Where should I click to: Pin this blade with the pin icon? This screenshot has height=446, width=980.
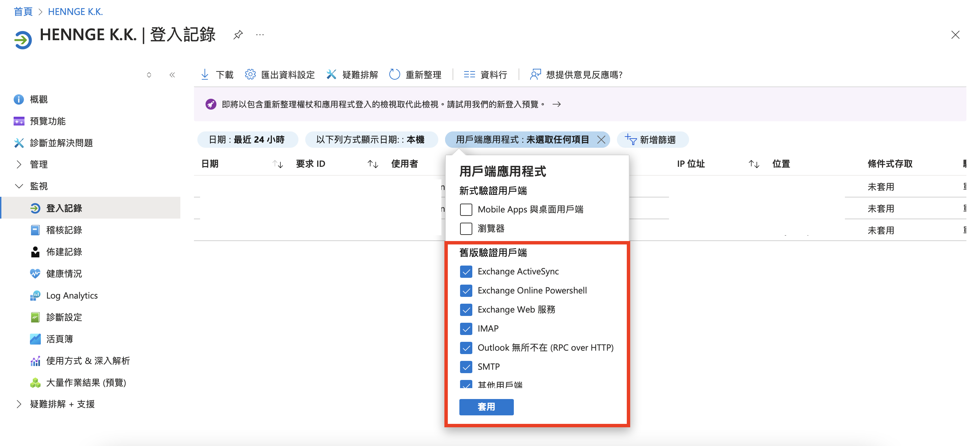click(238, 35)
